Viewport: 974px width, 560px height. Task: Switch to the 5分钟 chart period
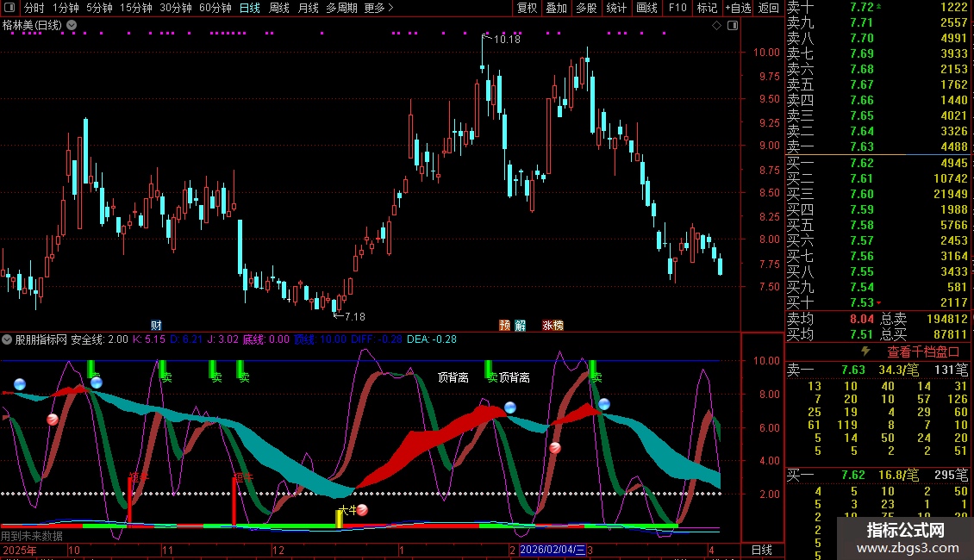pos(99,8)
